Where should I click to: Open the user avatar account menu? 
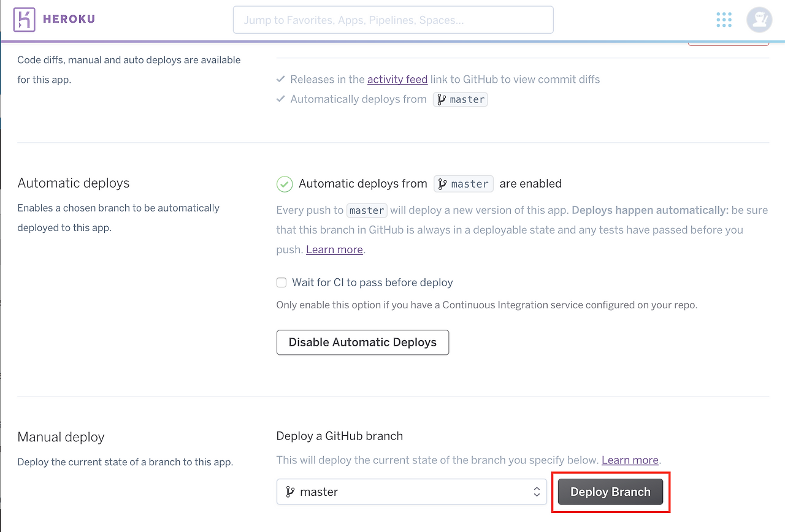click(759, 20)
